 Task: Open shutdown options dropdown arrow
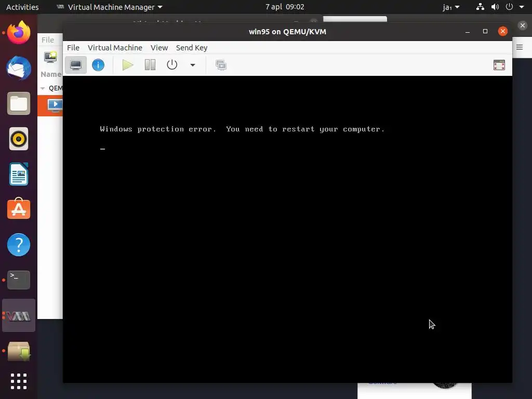tap(192, 65)
